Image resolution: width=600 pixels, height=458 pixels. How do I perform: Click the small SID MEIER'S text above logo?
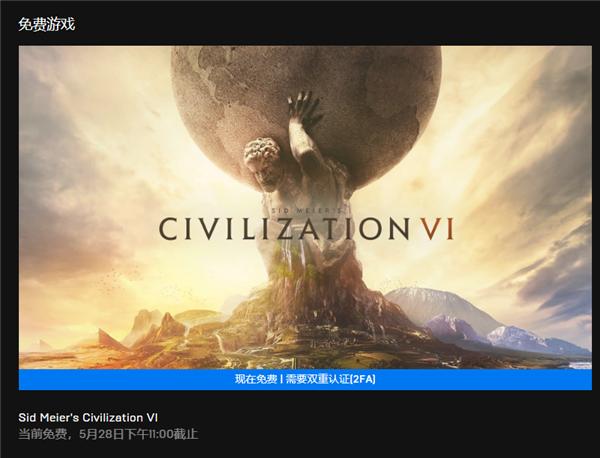310,210
